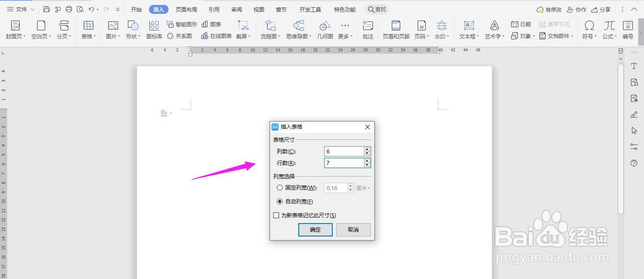The image size is (644, 279).
Task: Open Print Preview icon
Action: 80,9
